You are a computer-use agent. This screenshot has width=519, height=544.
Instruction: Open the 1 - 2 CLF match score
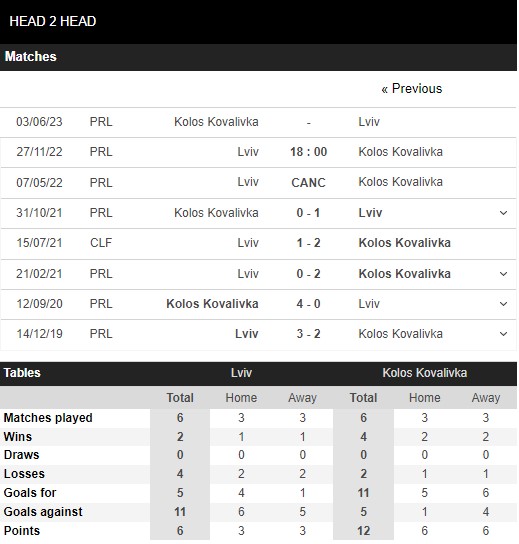tap(308, 243)
